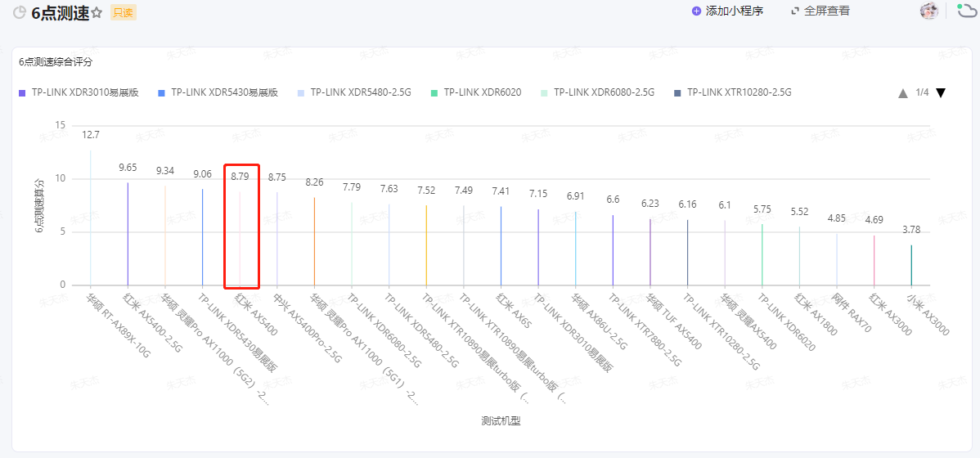Click green swatch of TP-LINK XDR6020 legend
This screenshot has width=980, height=458.
coord(434,92)
